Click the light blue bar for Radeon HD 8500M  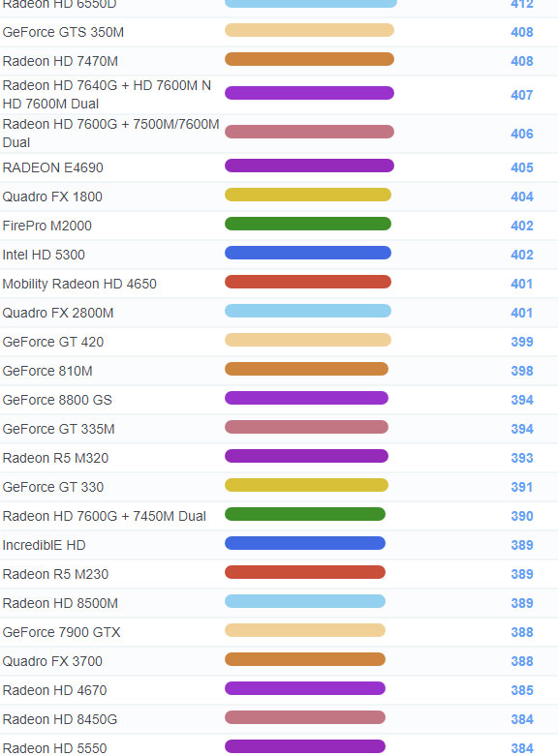coord(305,601)
